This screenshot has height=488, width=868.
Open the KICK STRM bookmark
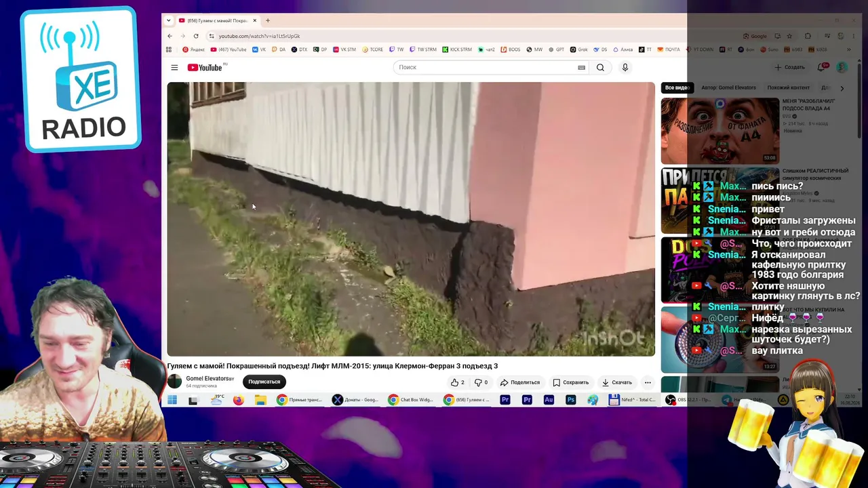[x=457, y=49]
